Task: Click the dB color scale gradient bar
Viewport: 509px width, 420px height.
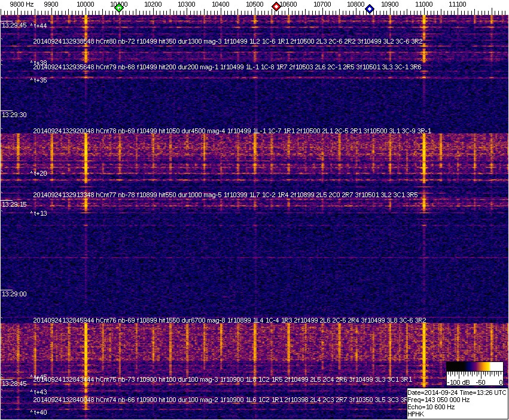Action: (x=474, y=367)
